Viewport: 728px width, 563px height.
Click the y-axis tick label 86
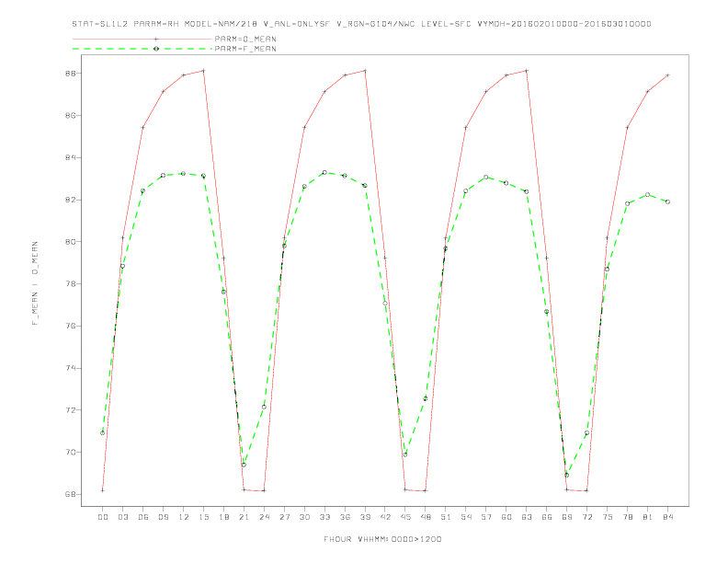[71, 115]
